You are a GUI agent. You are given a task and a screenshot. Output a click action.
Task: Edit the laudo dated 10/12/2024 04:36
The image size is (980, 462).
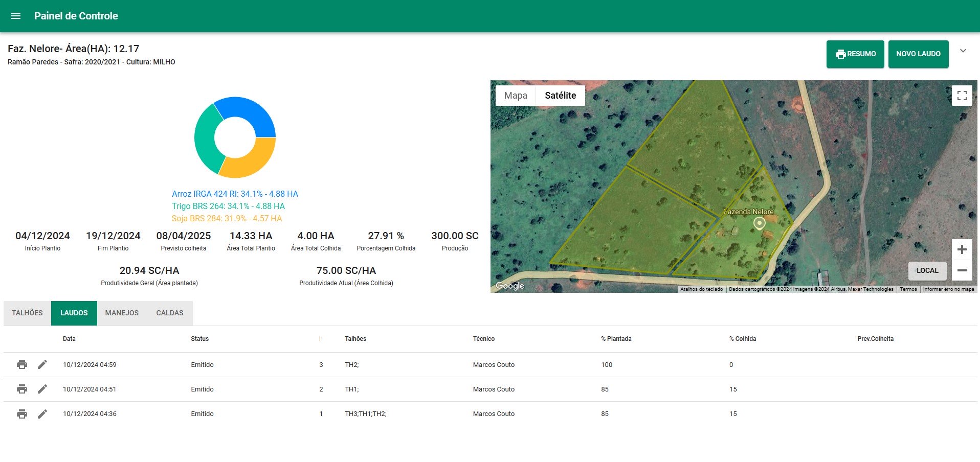[42, 413]
